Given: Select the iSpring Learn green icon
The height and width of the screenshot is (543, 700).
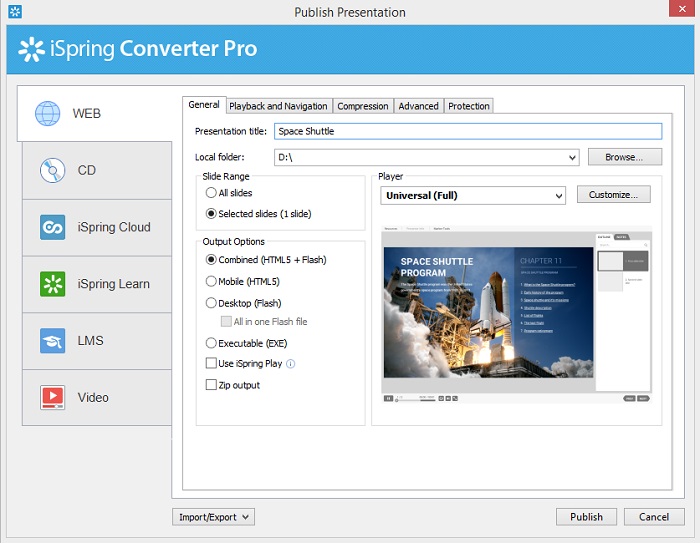Looking at the screenshot, I should pos(52,284).
